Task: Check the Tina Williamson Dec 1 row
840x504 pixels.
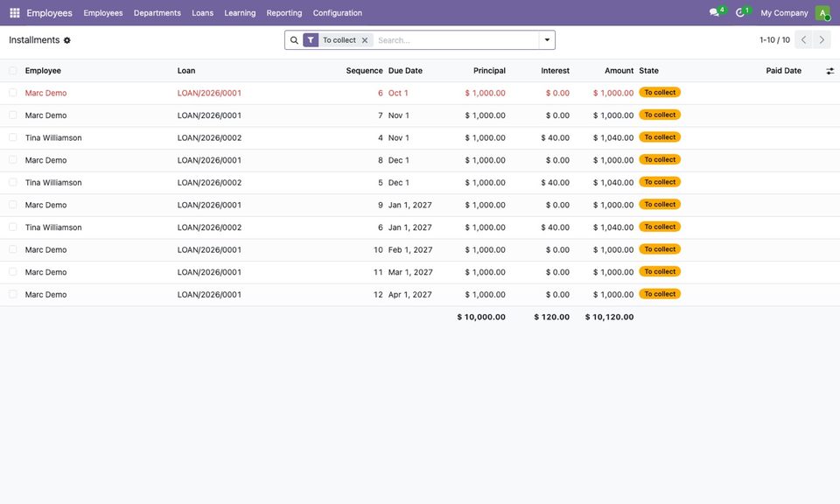Action: 13,183
